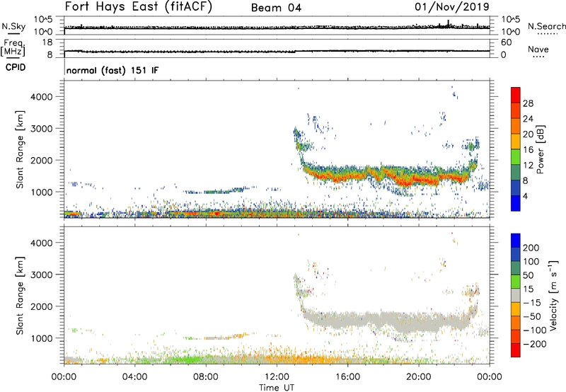Click the date '01/Nov/2019'
This screenshot has height=392, width=566.
click(x=452, y=6)
